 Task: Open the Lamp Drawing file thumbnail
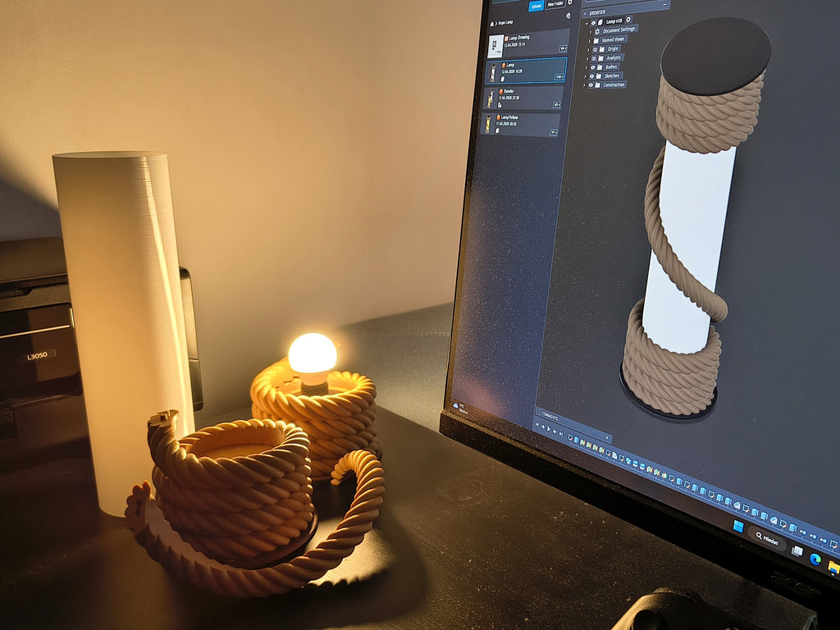[x=495, y=46]
